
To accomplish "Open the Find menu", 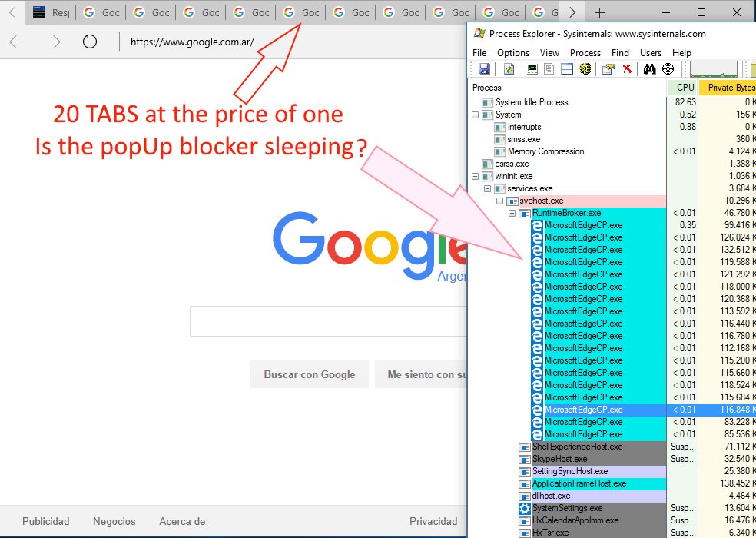I will [x=621, y=52].
